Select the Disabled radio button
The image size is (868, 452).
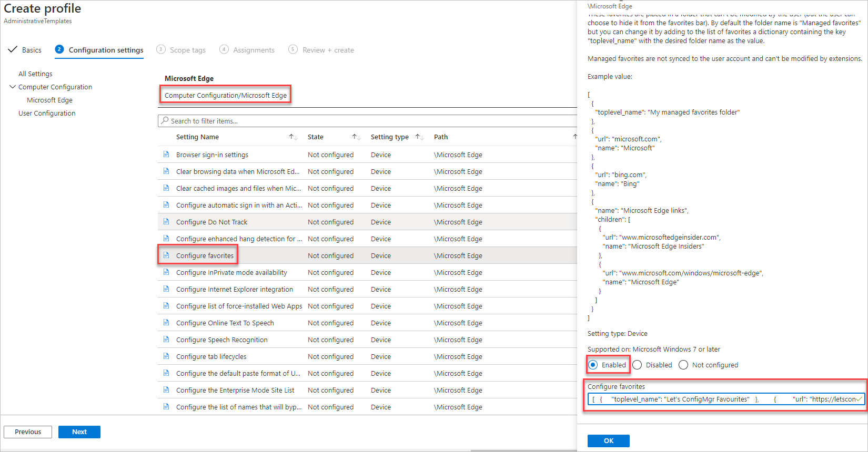[637, 365]
